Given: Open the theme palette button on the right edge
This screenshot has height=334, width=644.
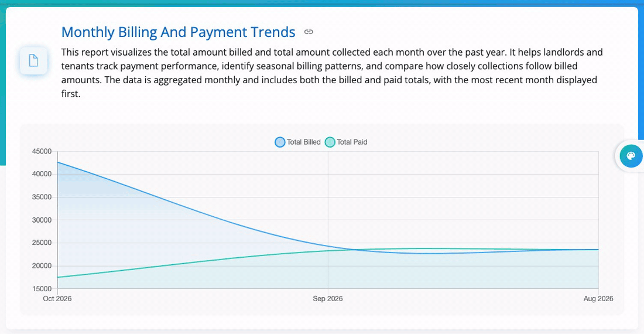Looking at the screenshot, I should (631, 156).
